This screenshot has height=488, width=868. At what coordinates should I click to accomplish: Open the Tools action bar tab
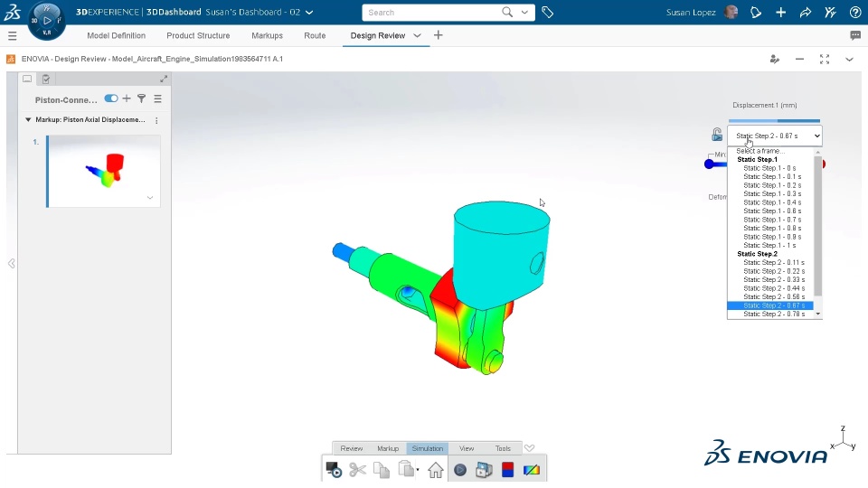point(503,448)
